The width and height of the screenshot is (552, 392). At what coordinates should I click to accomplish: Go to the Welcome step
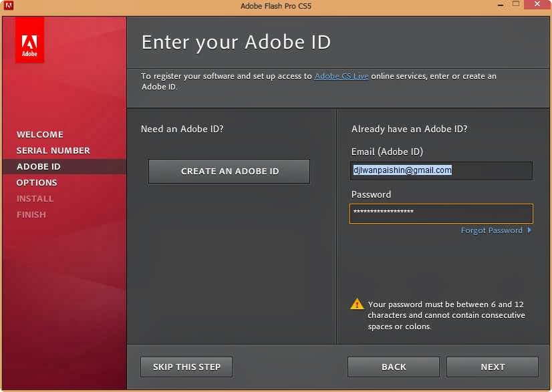pyautogui.click(x=40, y=134)
